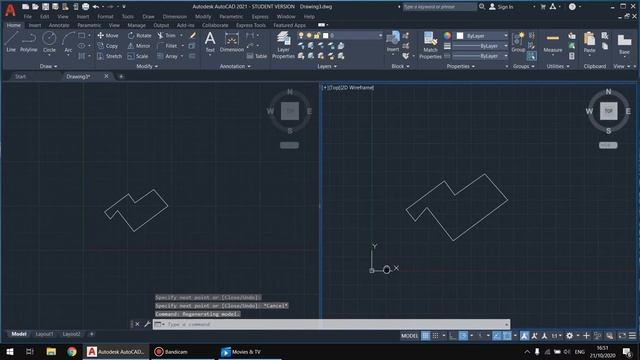Click the Rectangle tool icon
The width and height of the screenshot is (640, 360).
coord(82,36)
